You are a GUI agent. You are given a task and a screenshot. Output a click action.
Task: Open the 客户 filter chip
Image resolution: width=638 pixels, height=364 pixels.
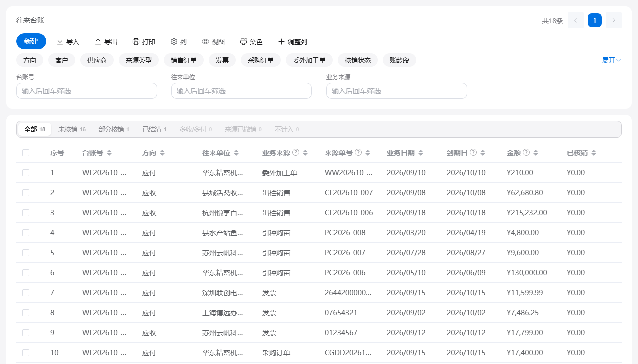[62, 60]
